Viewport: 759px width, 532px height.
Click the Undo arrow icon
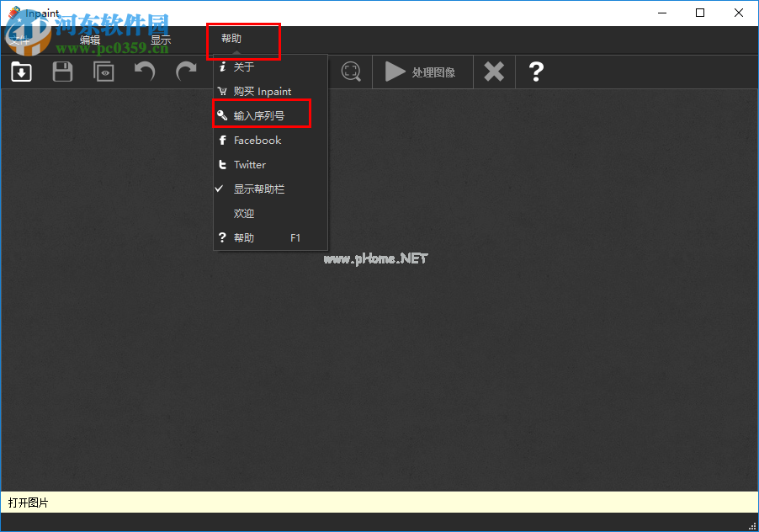point(144,72)
